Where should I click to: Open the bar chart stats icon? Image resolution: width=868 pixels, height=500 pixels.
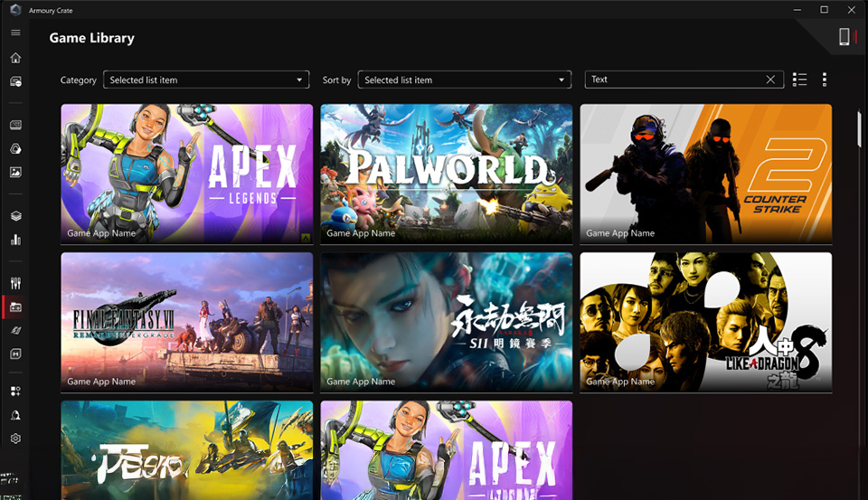(x=15, y=240)
